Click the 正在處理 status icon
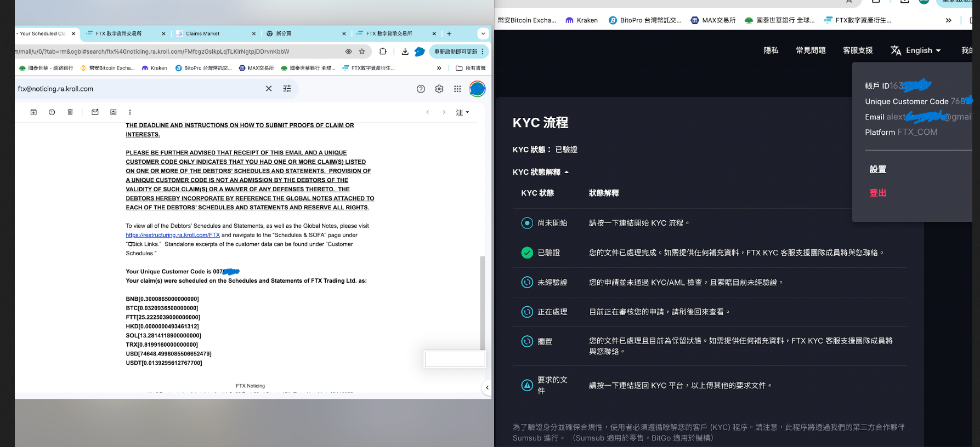This screenshot has width=980, height=447. click(x=527, y=312)
